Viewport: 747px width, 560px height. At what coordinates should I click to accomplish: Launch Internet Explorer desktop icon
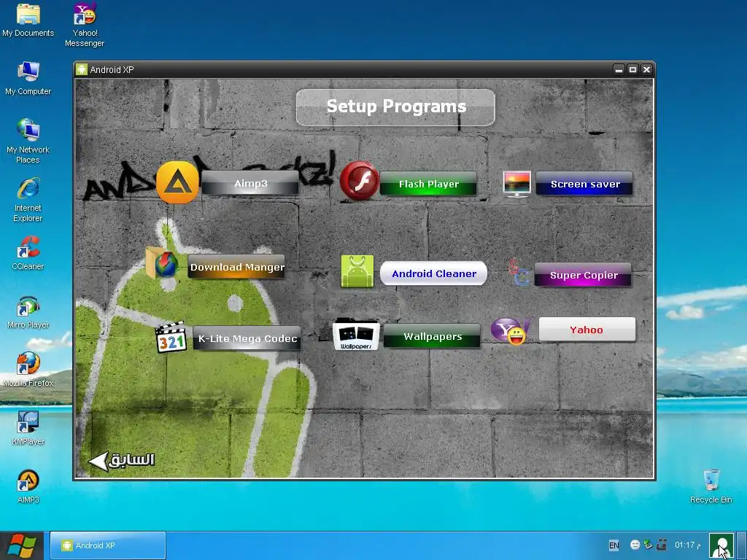[28, 200]
